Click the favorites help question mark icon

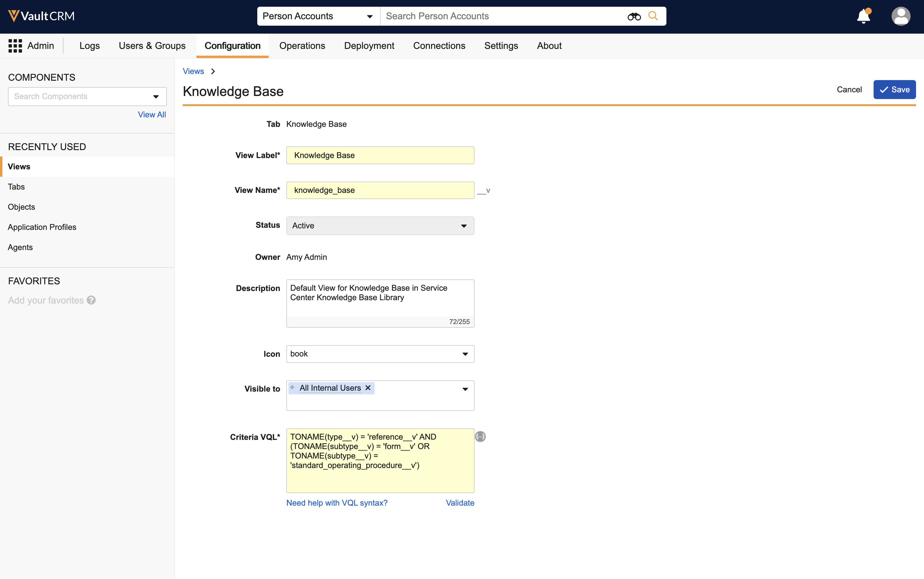[x=91, y=300]
